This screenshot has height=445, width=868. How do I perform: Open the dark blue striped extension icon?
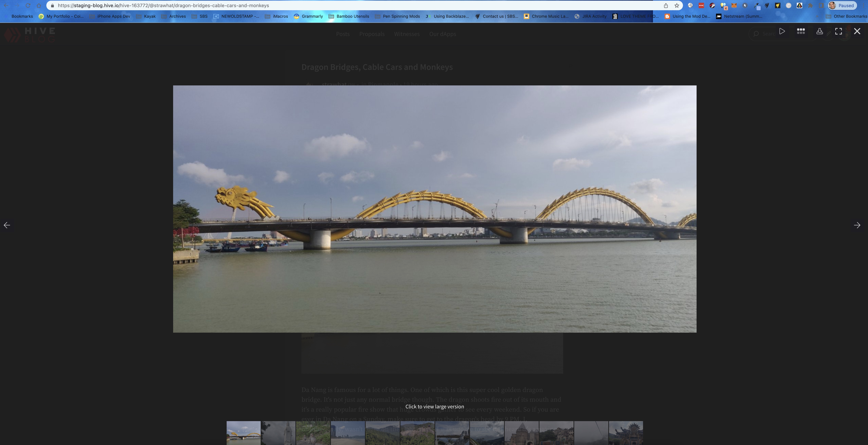click(x=767, y=5)
